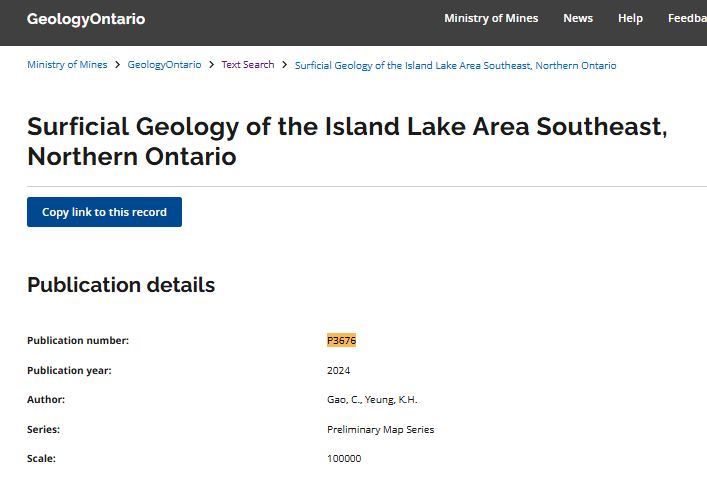The height and width of the screenshot is (478, 707).
Task: Follow the Ministry of Mines breadcrumb link
Action: pyautogui.click(x=66, y=65)
